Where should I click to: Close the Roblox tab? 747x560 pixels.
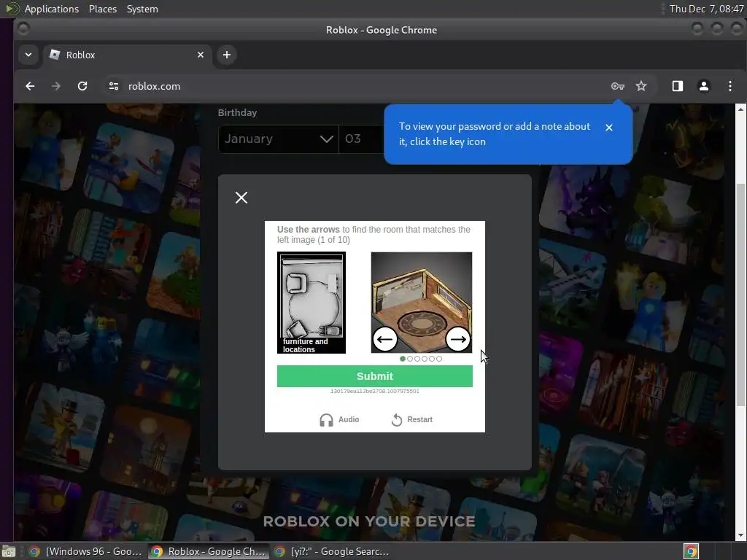[x=201, y=55]
